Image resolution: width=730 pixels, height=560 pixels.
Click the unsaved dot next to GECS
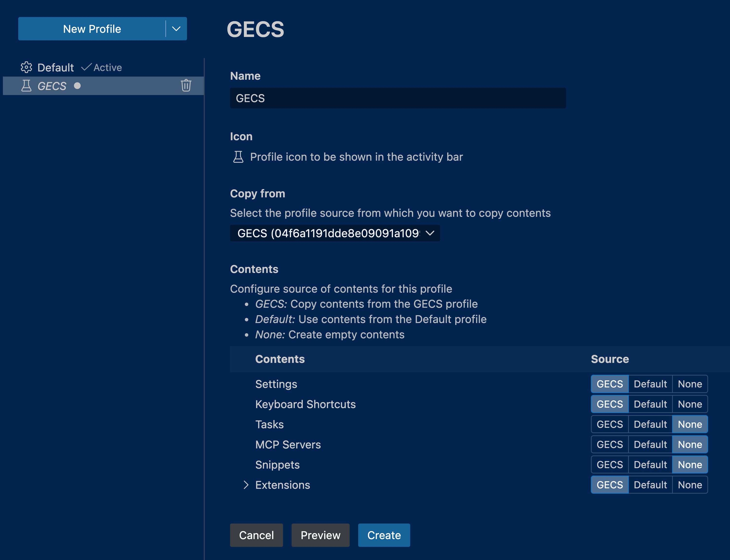[x=77, y=86]
